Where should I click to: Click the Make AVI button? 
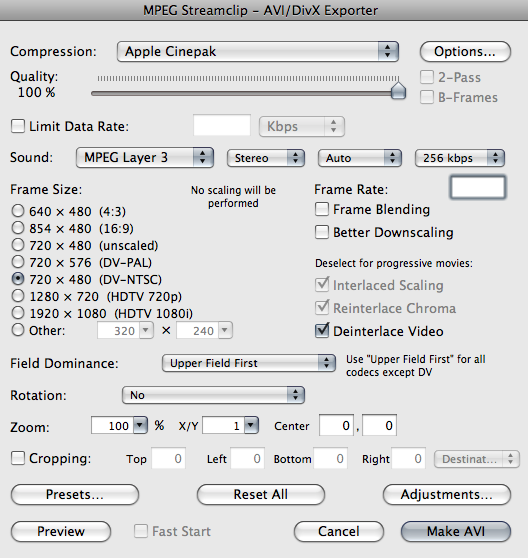point(456,531)
